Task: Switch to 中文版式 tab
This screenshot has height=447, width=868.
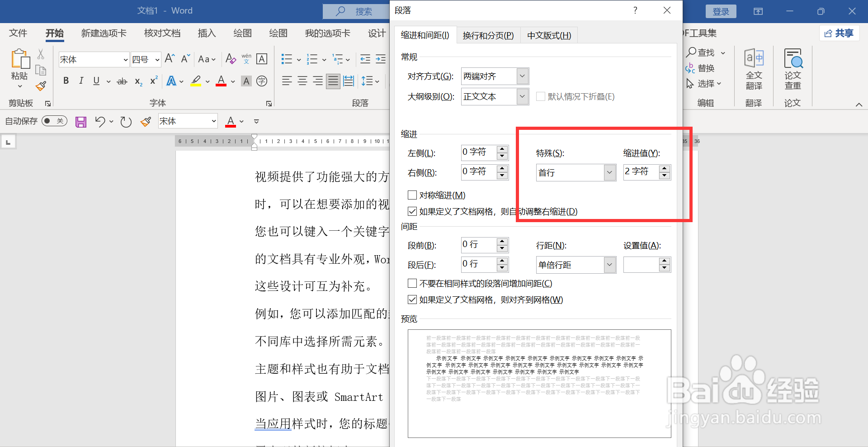Action: coord(549,35)
